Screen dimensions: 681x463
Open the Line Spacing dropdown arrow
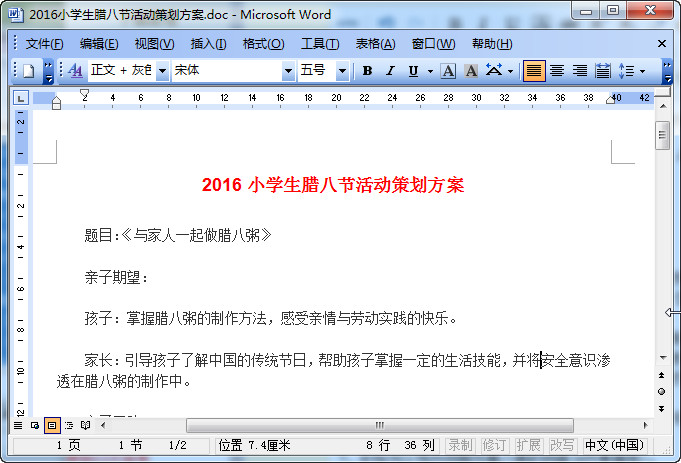(x=642, y=71)
